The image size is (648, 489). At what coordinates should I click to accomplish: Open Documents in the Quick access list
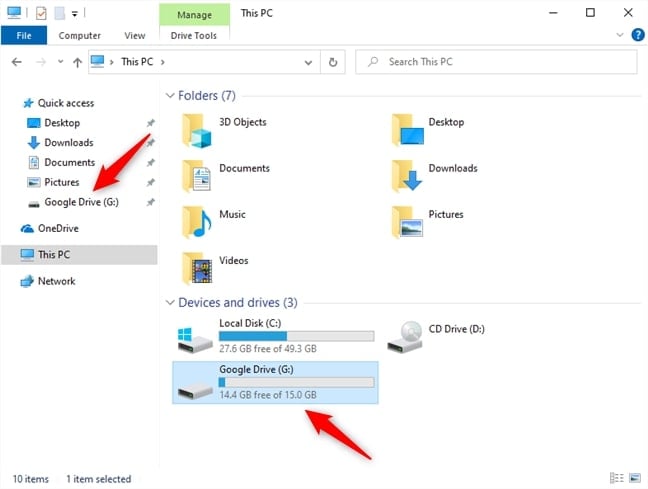click(69, 162)
